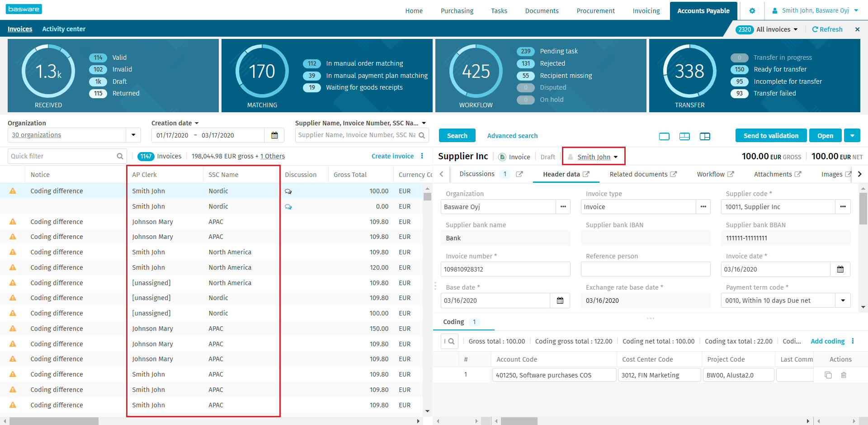Copy coding row 1

click(828, 375)
